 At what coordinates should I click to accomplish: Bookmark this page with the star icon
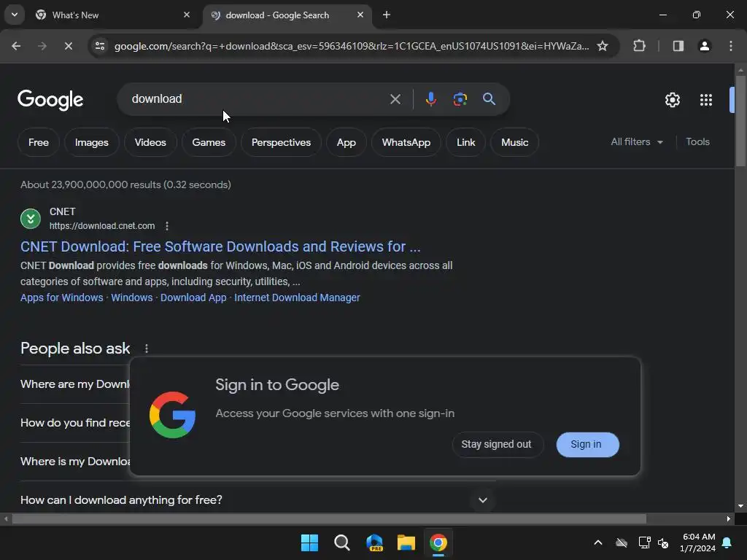pos(603,46)
